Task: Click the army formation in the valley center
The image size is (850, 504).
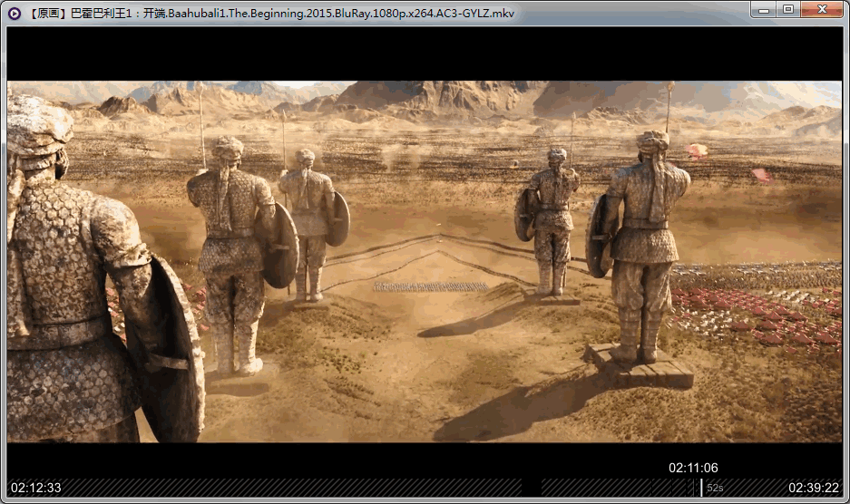Action: pyautogui.click(x=431, y=286)
